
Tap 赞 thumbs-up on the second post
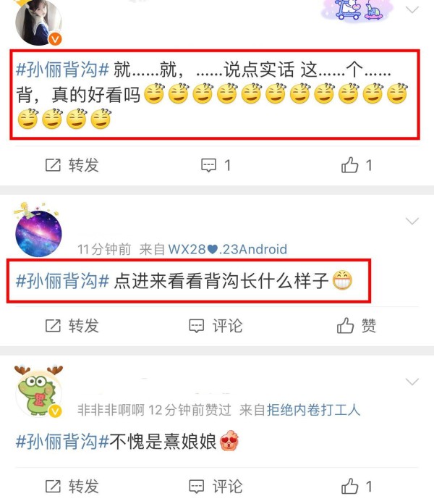pos(357,326)
